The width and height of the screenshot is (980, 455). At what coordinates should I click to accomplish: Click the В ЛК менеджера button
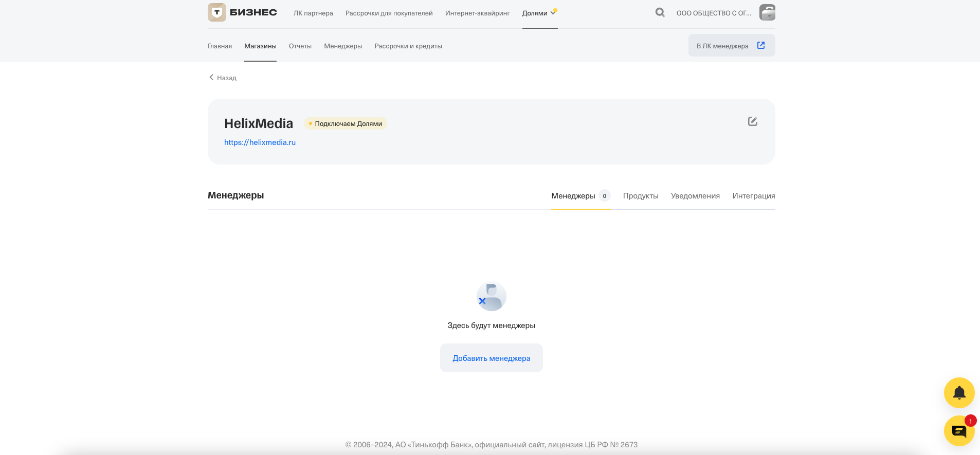click(x=732, y=45)
